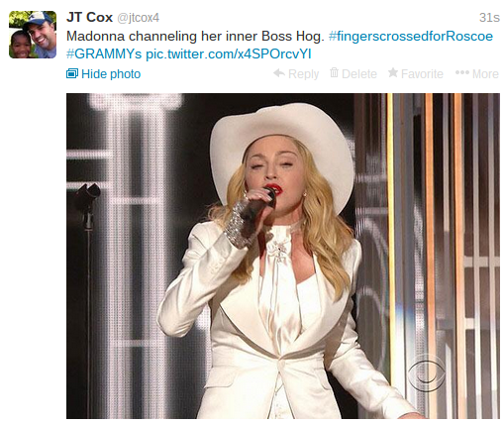
Task: Click the Reply text link
Action: point(303,74)
